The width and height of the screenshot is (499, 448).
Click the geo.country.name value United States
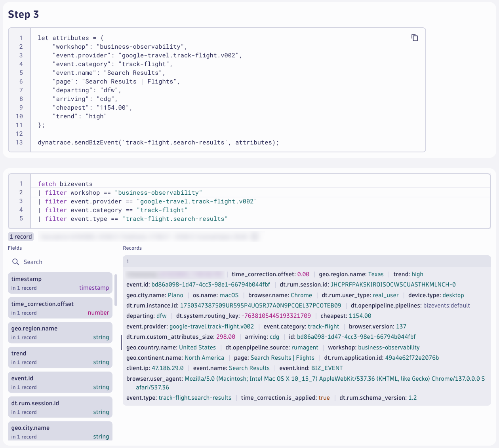coord(197,347)
